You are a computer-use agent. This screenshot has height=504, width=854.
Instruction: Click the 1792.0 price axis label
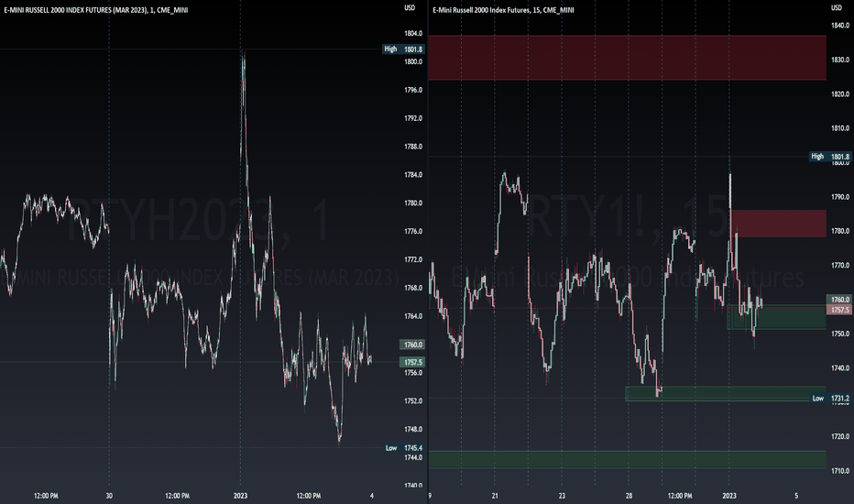(x=413, y=118)
